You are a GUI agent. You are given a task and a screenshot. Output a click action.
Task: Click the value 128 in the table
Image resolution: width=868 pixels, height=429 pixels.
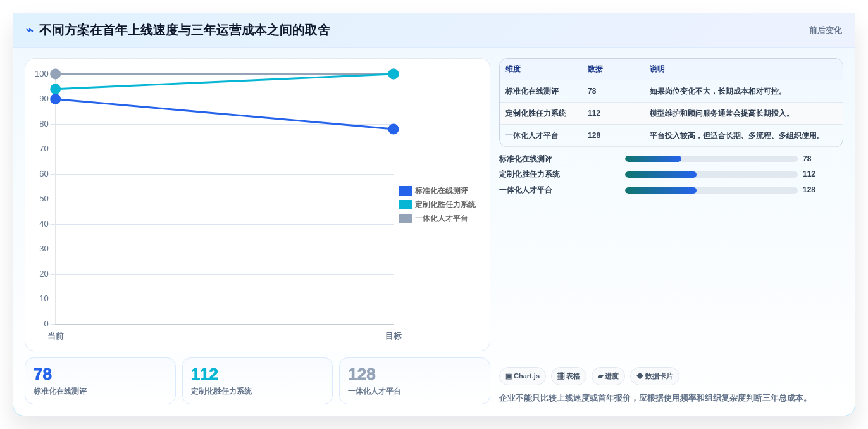pyautogui.click(x=594, y=135)
